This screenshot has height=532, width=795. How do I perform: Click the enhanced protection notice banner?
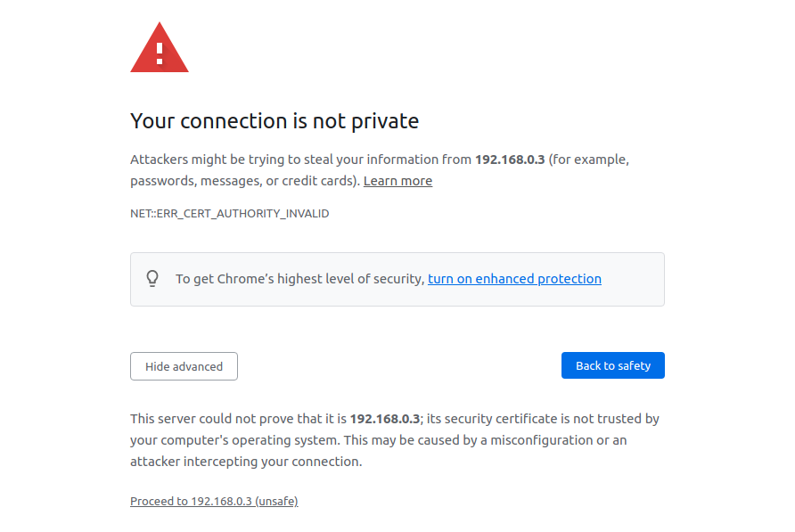(x=397, y=278)
